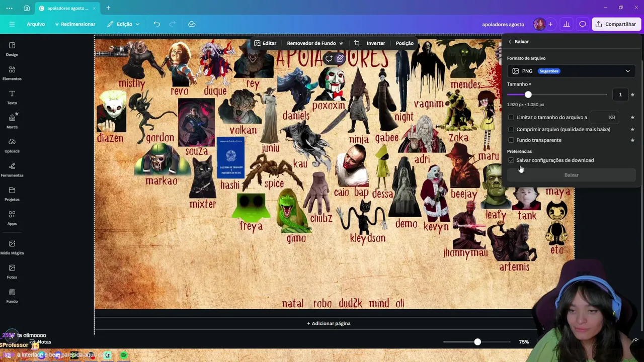This screenshot has width=644, height=362.
Task: Click the premium crown beside Tamanho
Action: point(632,95)
